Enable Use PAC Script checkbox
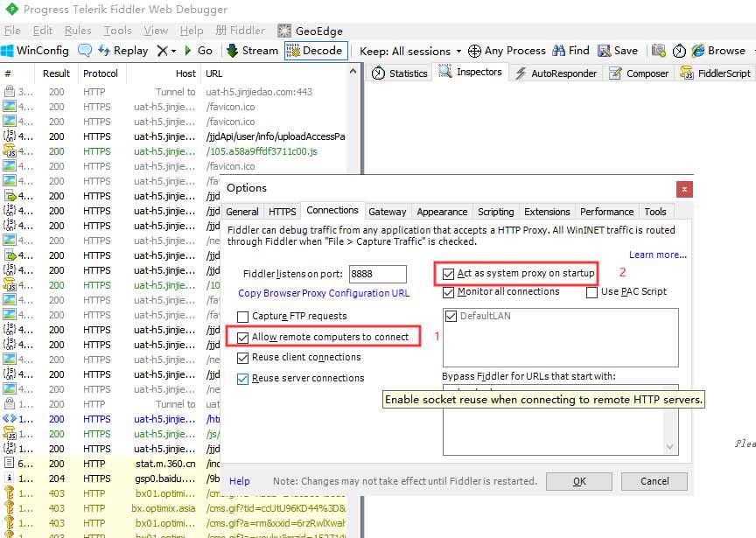This screenshot has height=538, width=756. coord(591,292)
